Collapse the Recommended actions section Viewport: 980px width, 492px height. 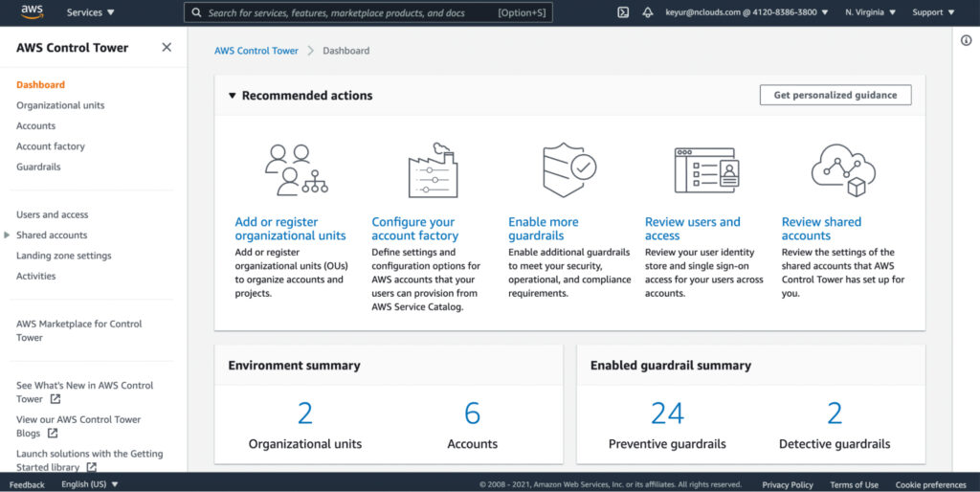(x=232, y=96)
